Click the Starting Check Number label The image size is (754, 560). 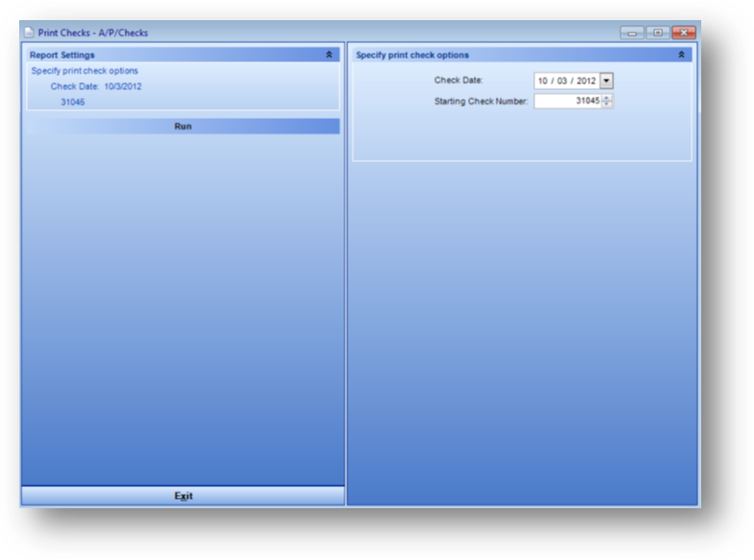click(x=481, y=101)
